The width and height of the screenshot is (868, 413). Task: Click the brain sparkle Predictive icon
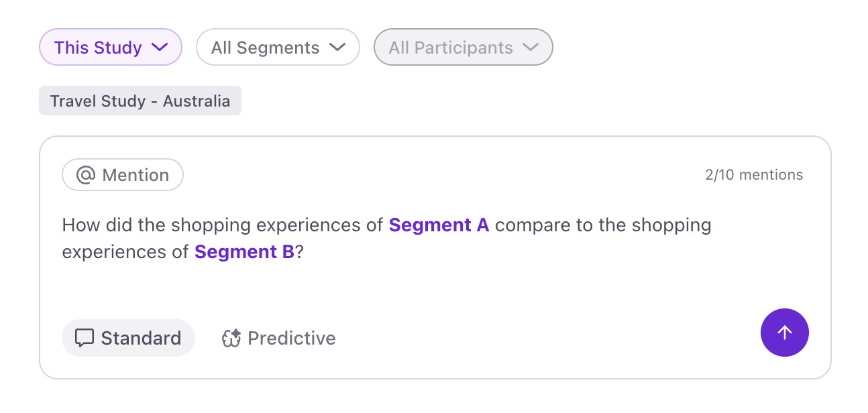[x=231, y=339]
